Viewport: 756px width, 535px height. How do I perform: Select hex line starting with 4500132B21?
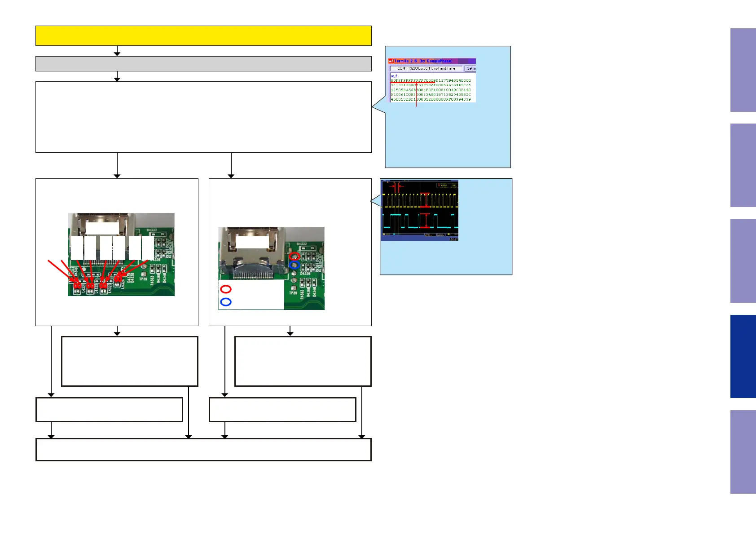[x=431, y=99]
